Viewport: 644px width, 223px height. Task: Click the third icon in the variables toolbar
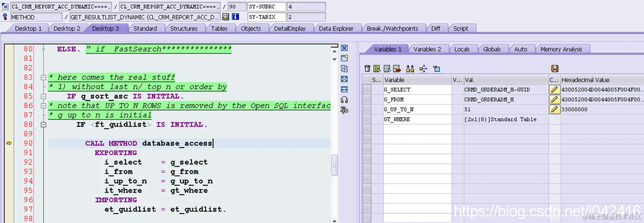[x=387, y=69]
